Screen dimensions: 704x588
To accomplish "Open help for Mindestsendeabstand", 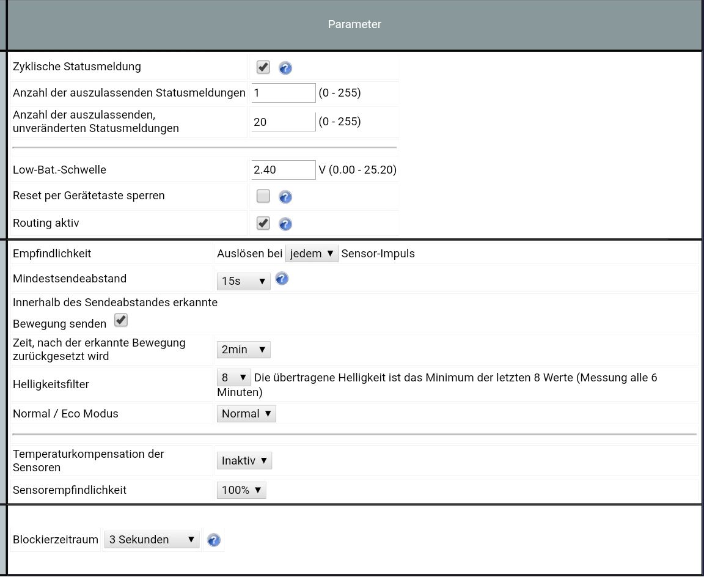I will pyautogui.click(x=282, y=278).
